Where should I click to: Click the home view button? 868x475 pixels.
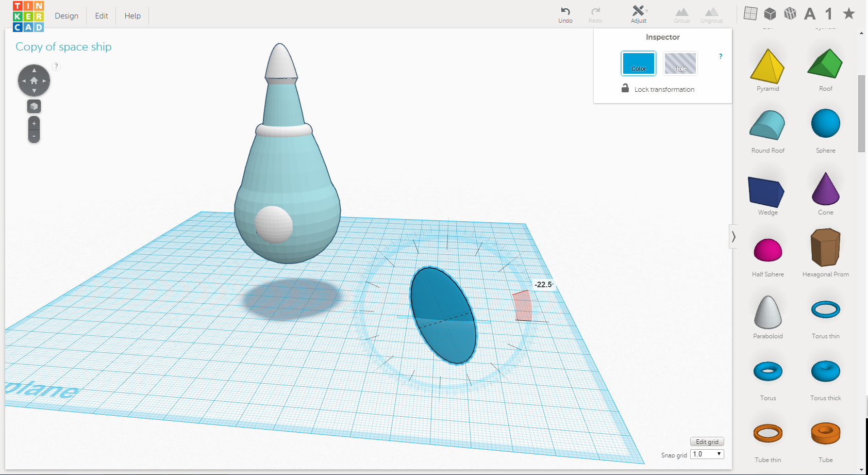click(34, 80)
